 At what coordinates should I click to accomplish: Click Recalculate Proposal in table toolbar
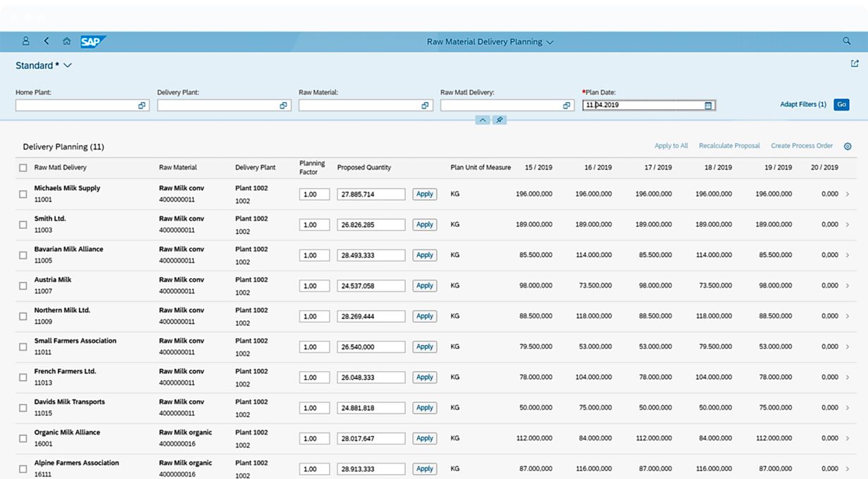click(x=729, y=146)
